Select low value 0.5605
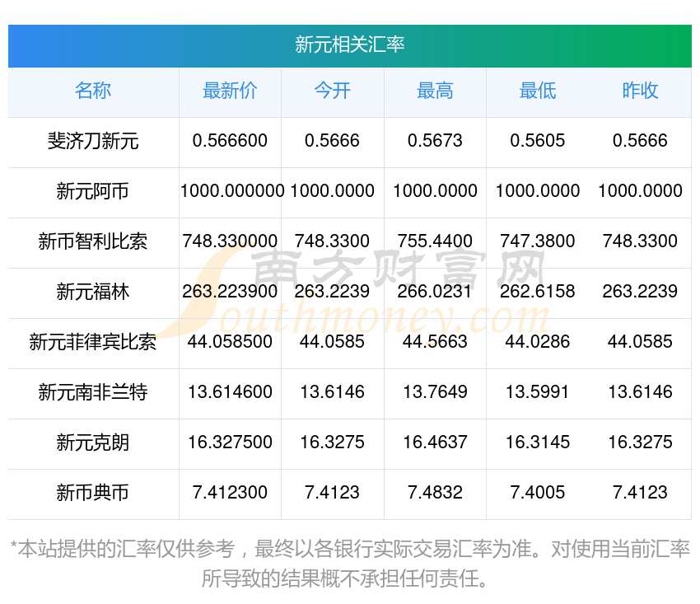Image resolution: width=700 pixels, height=604 pixels. [x=538, y=141]
